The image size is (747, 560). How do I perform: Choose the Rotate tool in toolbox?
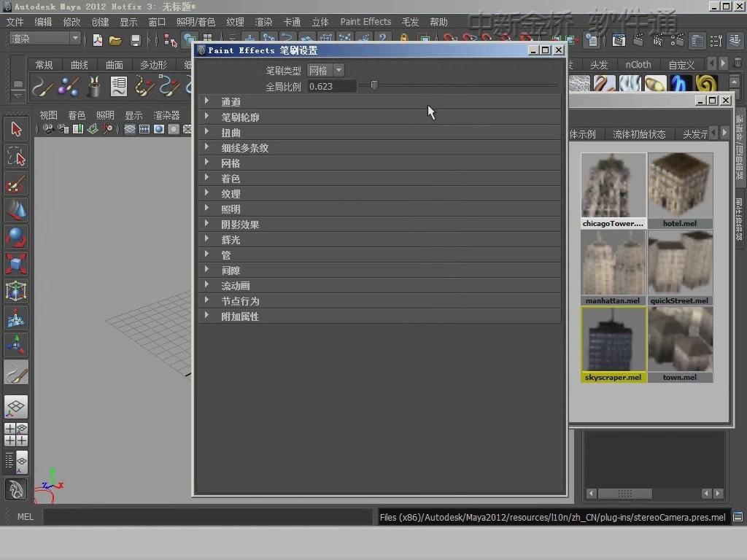pyautogui.click(x=16, y=237)
